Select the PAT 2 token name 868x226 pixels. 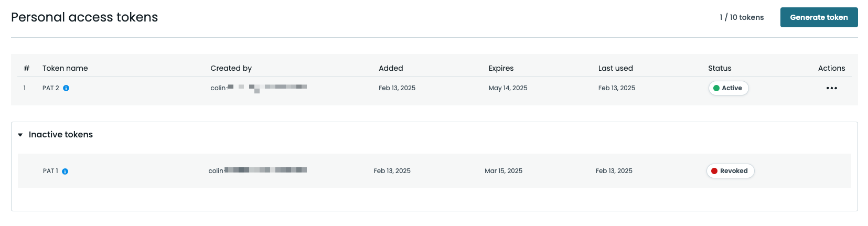[51, 88]
